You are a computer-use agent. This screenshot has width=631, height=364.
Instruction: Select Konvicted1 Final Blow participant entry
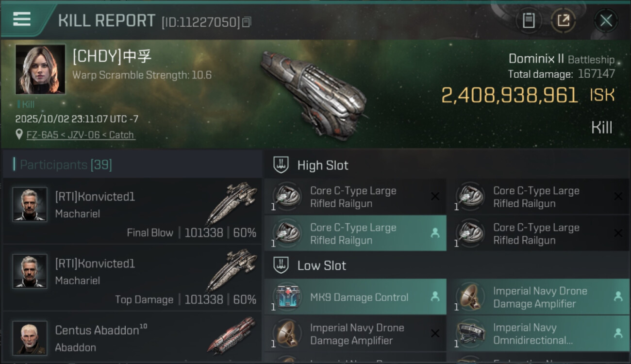tap(132, 212)
